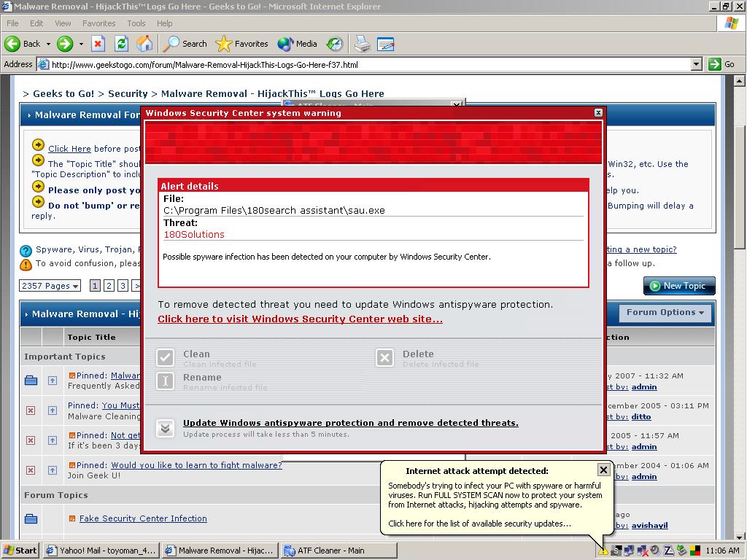This screenshot has width=747, height=560.
Task: Click the 'Click Here' link before posting
Action: pyautogui.click(x=69, y=149)
